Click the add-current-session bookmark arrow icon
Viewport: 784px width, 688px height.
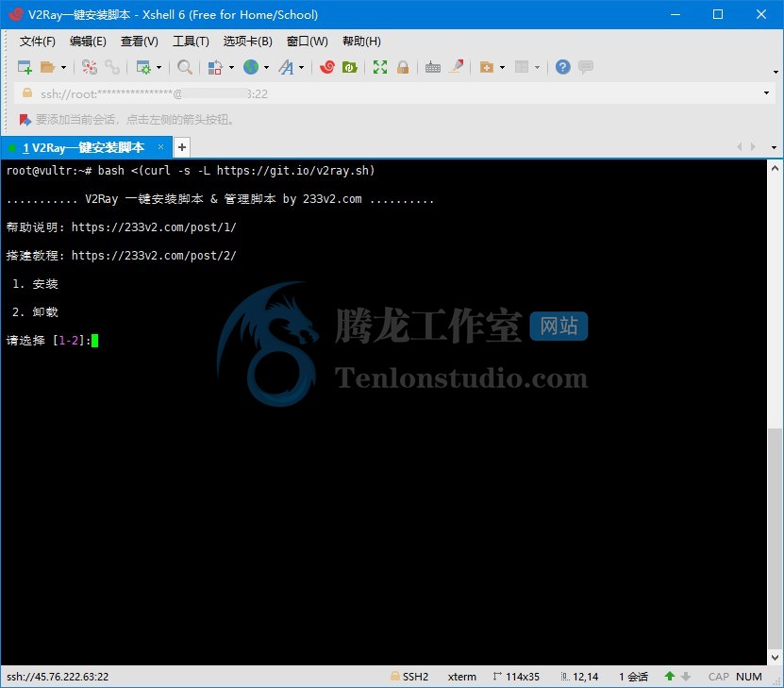point(25,120)
